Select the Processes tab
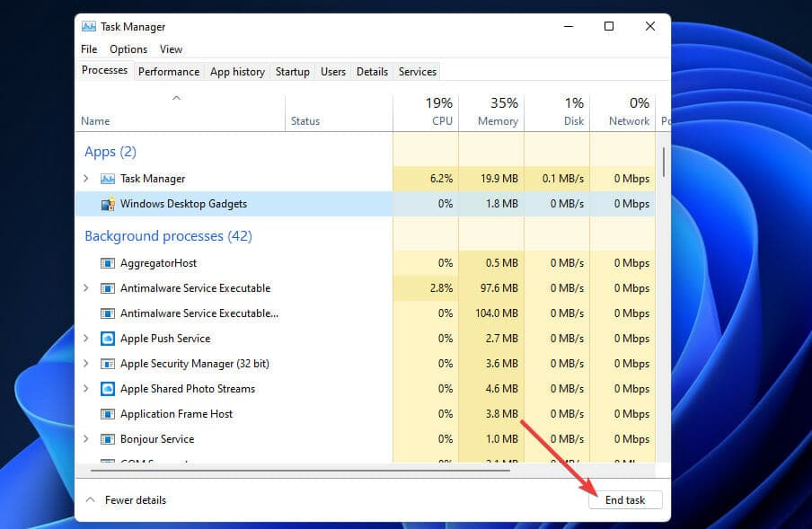 104,70
